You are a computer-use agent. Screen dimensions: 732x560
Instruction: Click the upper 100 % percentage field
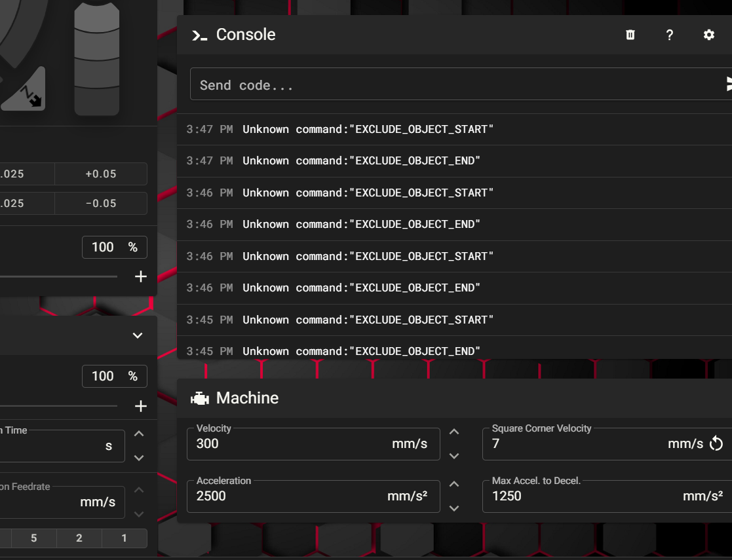tap(115, 248)
